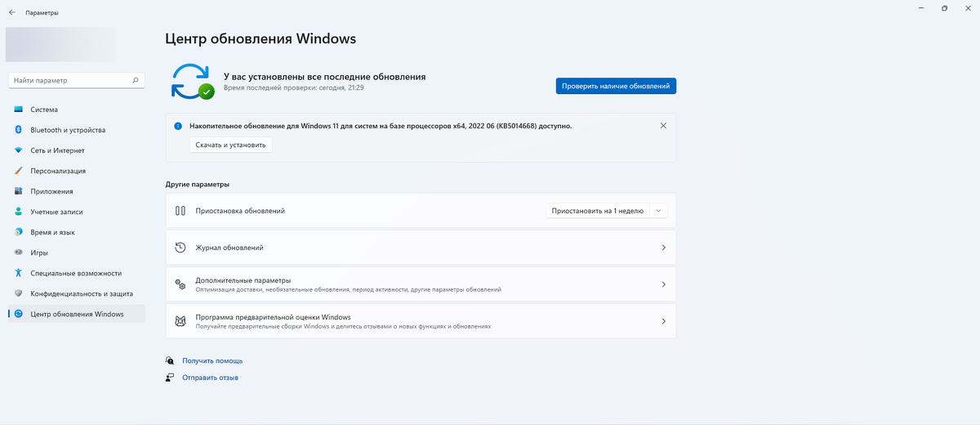Click the Система monitor icon
The image size is (980, 425).
tap(18, 110)
